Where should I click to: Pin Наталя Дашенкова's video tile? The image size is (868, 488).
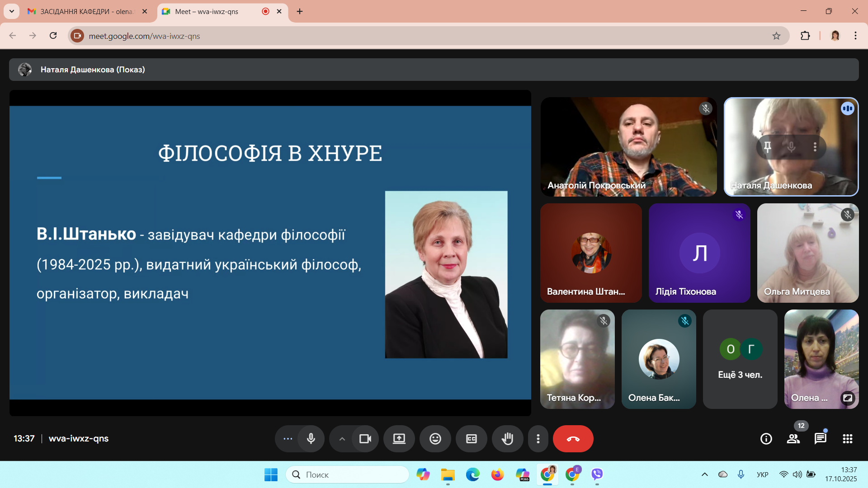coord(767,147)
